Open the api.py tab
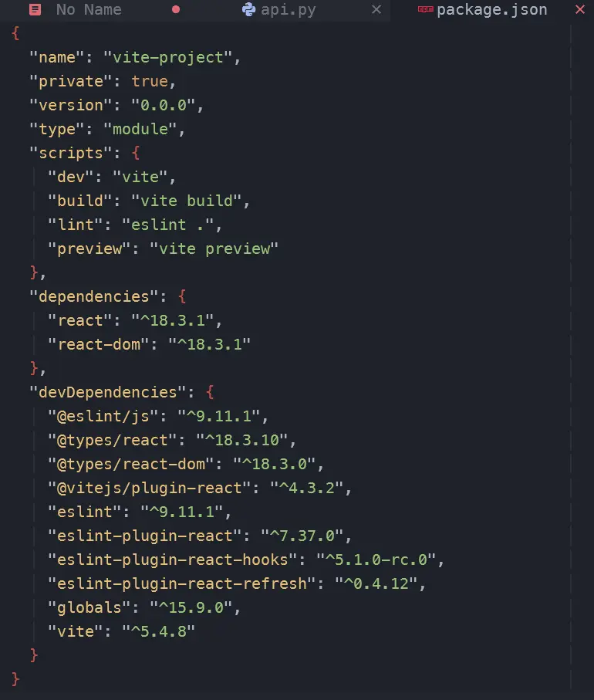The width and height of the screenshot is (594, 700). [289, 10]
